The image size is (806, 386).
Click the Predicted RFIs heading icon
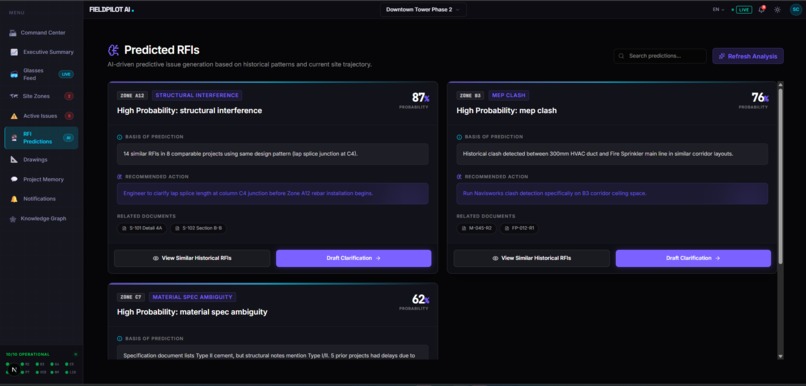click(x=113, y=50)
